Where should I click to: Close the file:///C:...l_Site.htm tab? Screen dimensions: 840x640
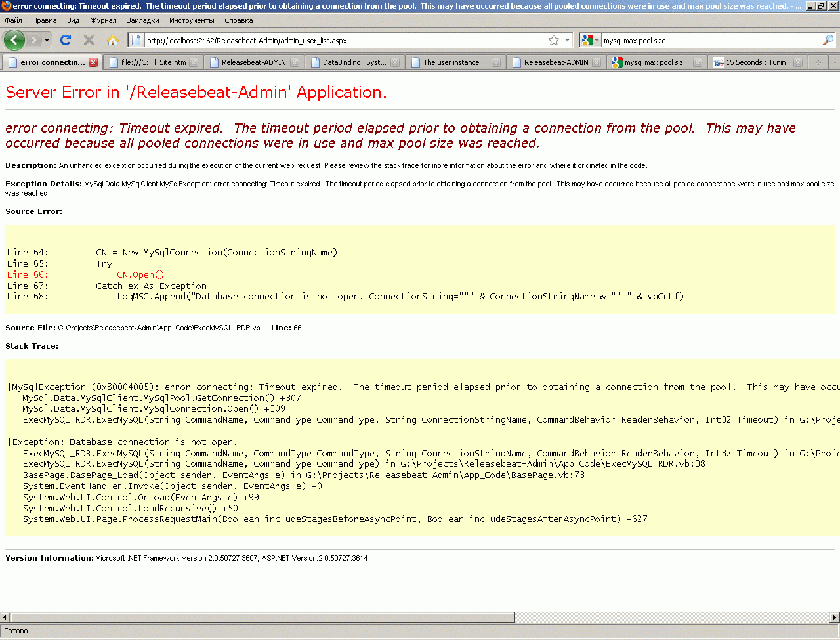pyautogui.click(x=194, y=62)
